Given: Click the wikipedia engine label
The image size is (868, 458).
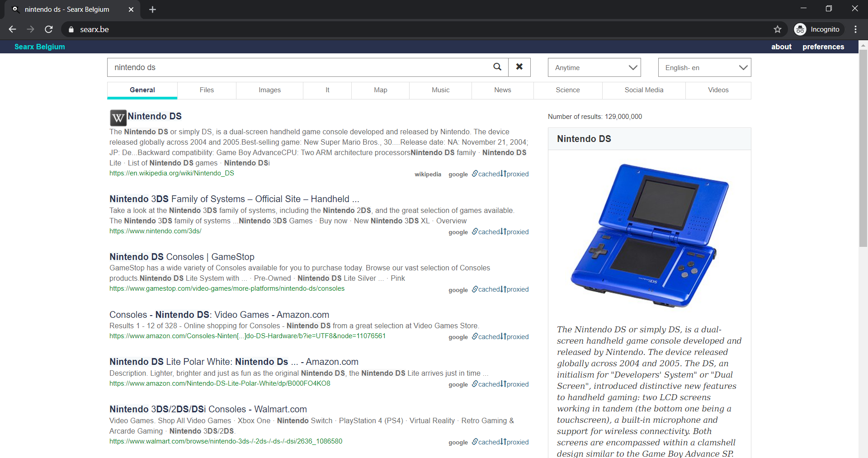Looking at the screenshot, I should (x=428, y=175).
